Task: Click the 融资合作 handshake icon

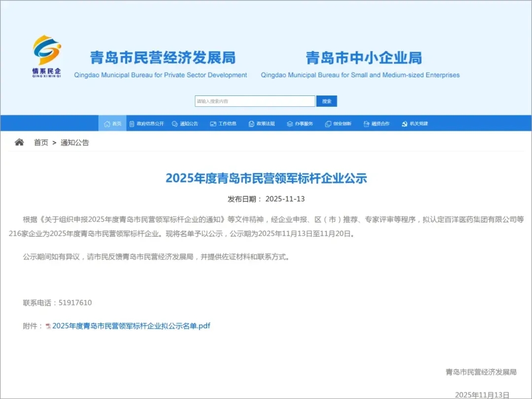Action: click(366, 123)
